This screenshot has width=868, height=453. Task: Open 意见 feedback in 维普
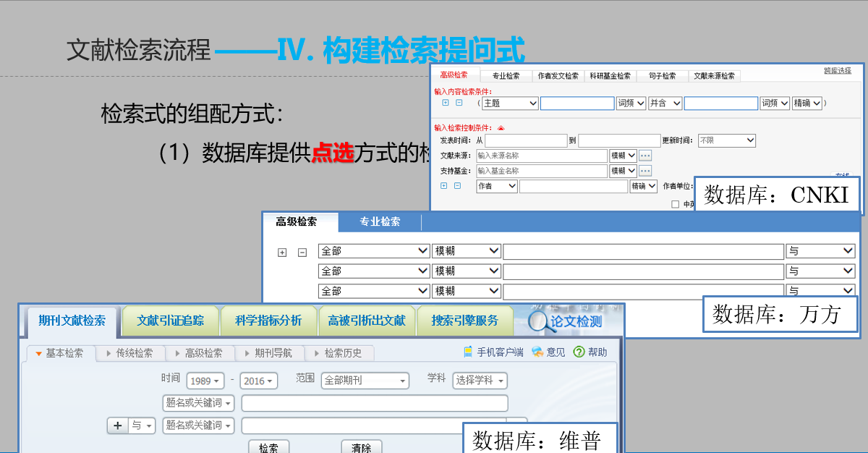[548, 352]
